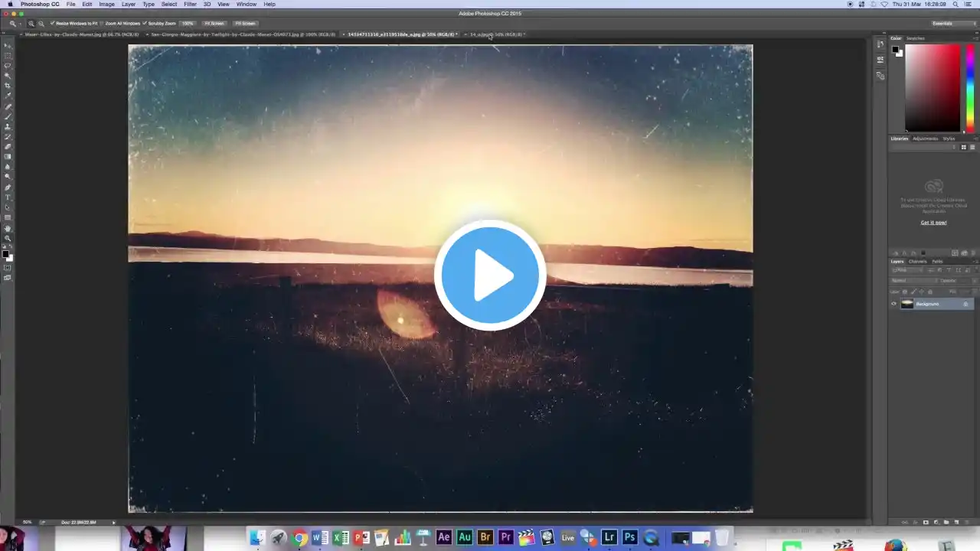Open the Layers panel flyout menu
980x551 pixels.
pos(975,262)
